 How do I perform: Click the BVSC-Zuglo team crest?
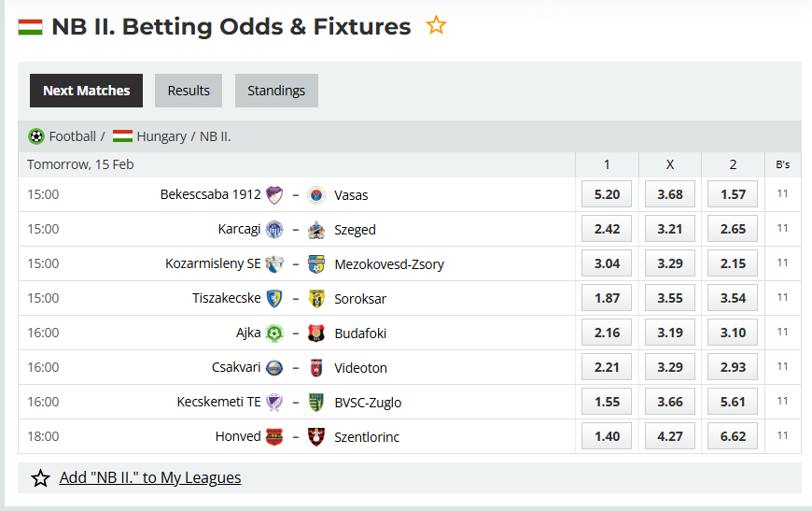(316, 403)
